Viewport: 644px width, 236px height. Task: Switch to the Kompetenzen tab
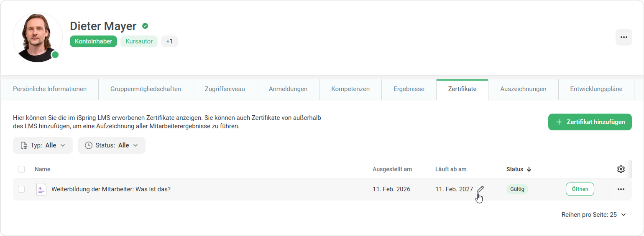(x=350, y=89)
